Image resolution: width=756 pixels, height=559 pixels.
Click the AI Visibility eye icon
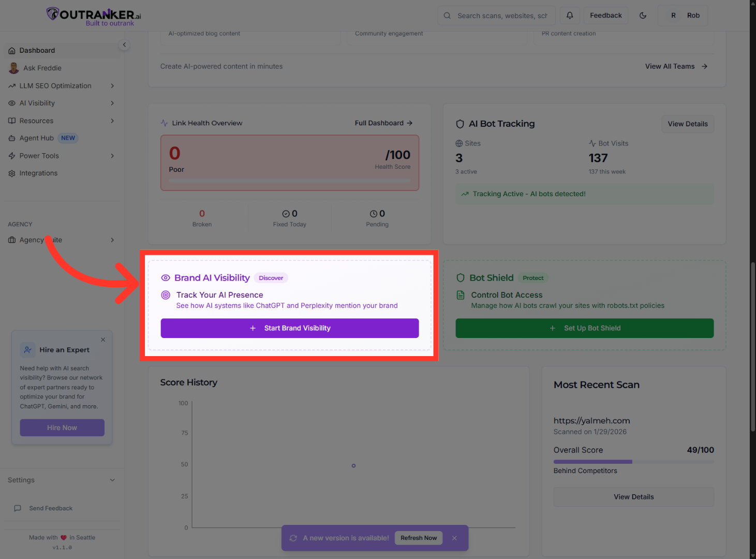tap(12, 103)
